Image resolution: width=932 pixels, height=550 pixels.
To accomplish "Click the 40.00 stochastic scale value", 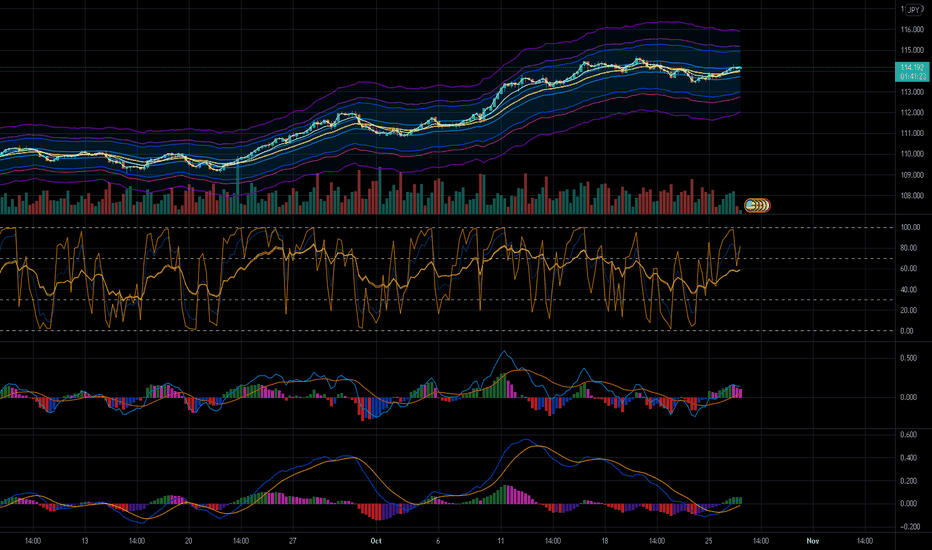I will click(x=909, y=290).
